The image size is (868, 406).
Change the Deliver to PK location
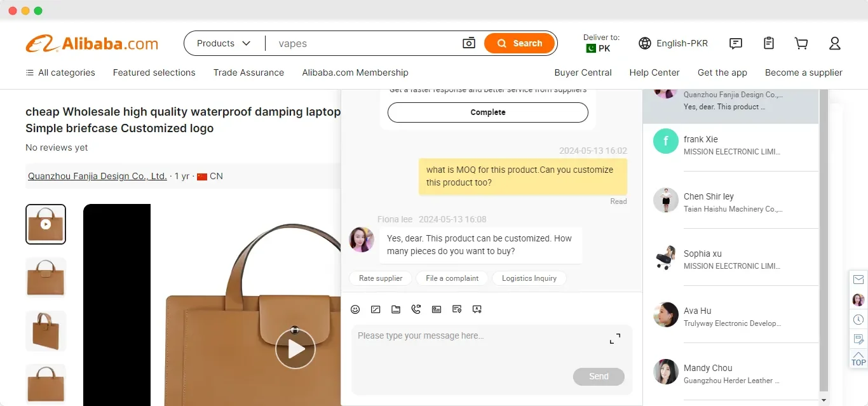(x=600, y=43)
